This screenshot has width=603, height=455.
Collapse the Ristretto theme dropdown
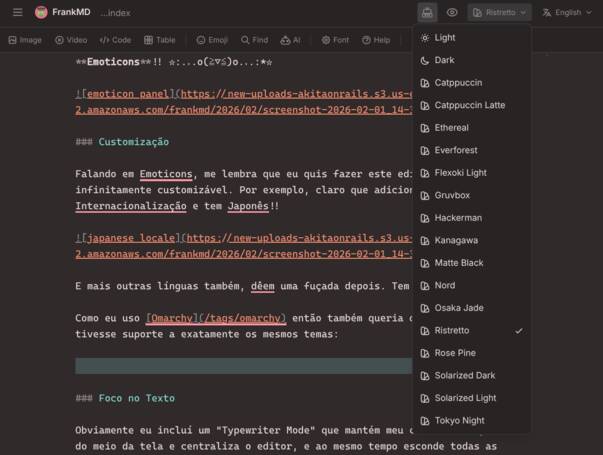(499, 13)
